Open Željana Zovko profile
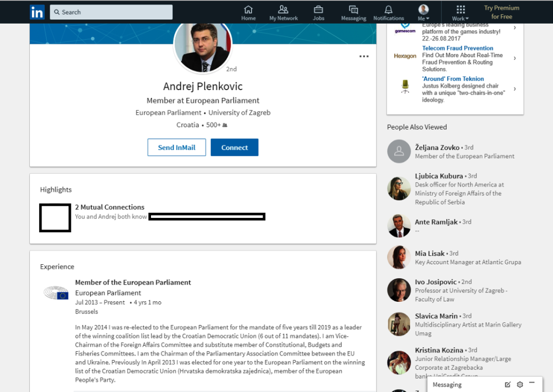 437,148
